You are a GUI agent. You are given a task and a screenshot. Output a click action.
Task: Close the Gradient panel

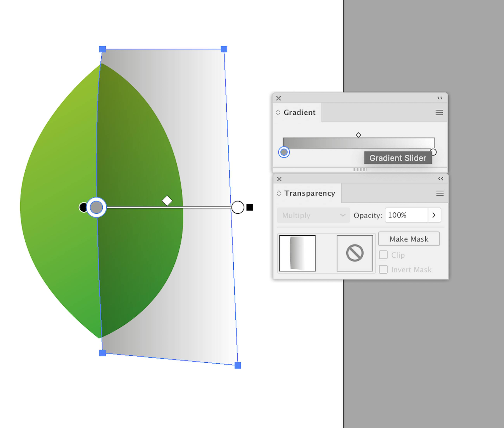click(x=278, y=98)
